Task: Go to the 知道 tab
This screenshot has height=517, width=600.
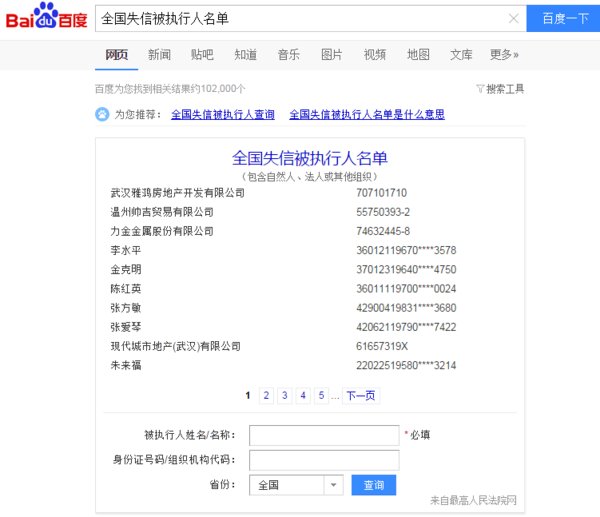Action: (x=245, y=55)
